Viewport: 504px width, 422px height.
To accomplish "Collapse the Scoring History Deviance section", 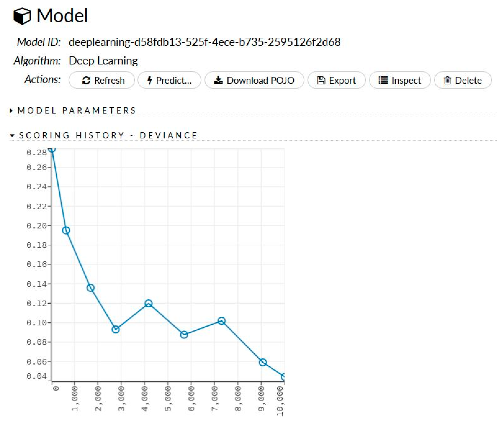I will click(x=12, y=136).
